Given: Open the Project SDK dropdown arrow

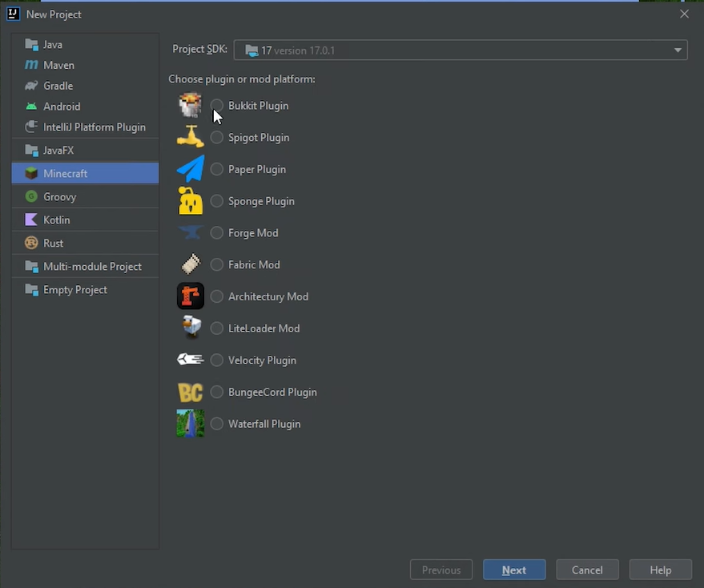Looking at the screenshot, I should (678, 50).
